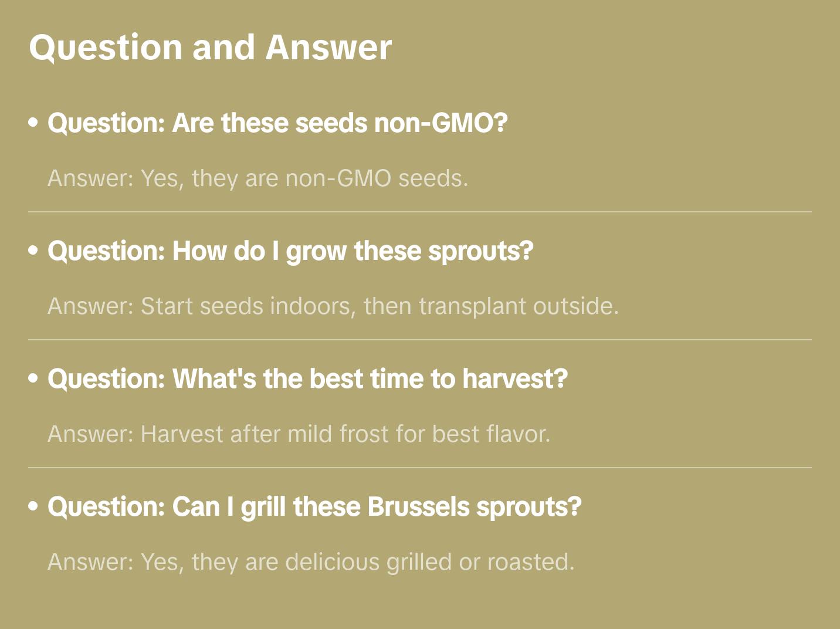Toggle "Can I grill these Brussels sprouts?" question
Image resolution: width=840 pixels, height=629 pixels.
click(x=314, y=507)
